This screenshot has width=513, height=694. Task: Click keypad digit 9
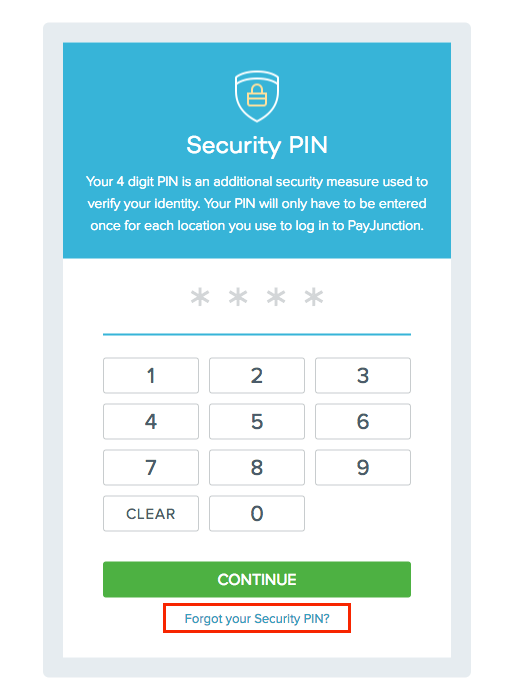coord(363,467)
